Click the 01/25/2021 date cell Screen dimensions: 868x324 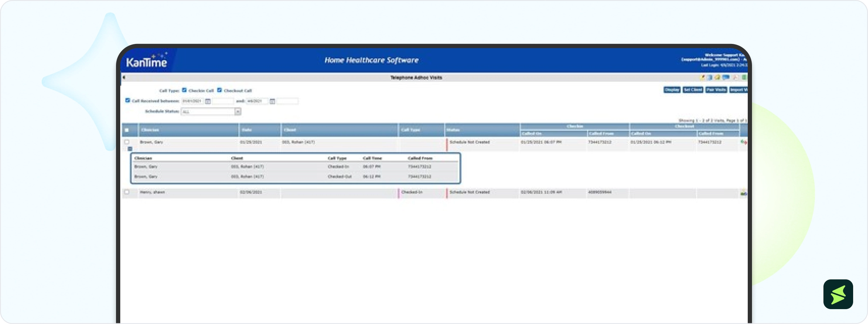251,142
